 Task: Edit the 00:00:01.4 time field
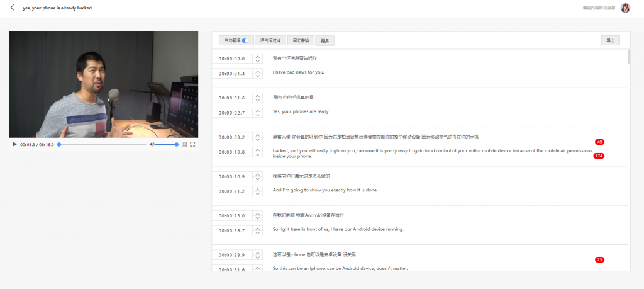pyautogui.click(x=232, y=74)
